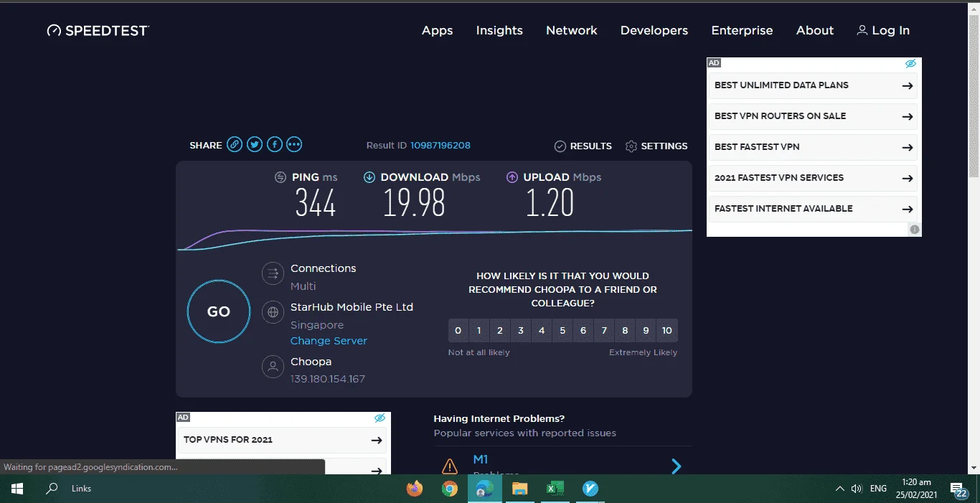Image resolution: width=980 pixels, height=503 pixels.
Task: Open Best Fastest VPN ad
Action: tap(814, 147)
